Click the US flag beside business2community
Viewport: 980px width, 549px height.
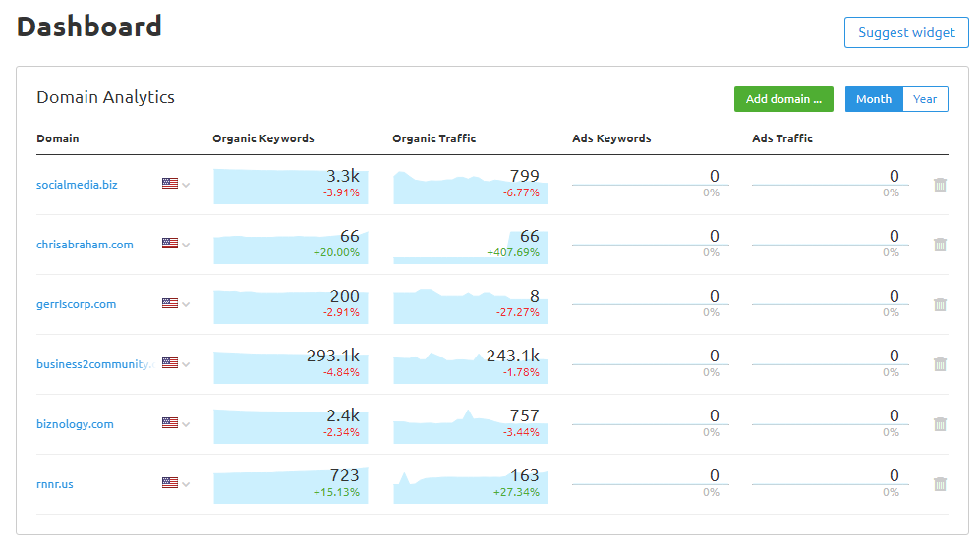point(170,363)
